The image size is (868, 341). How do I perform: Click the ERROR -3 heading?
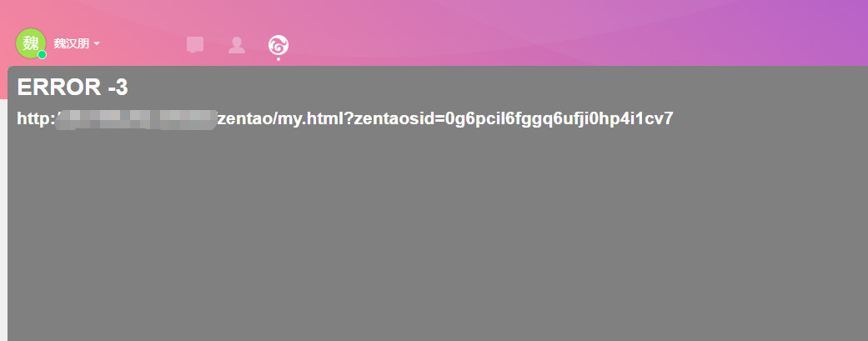[73, 87]
